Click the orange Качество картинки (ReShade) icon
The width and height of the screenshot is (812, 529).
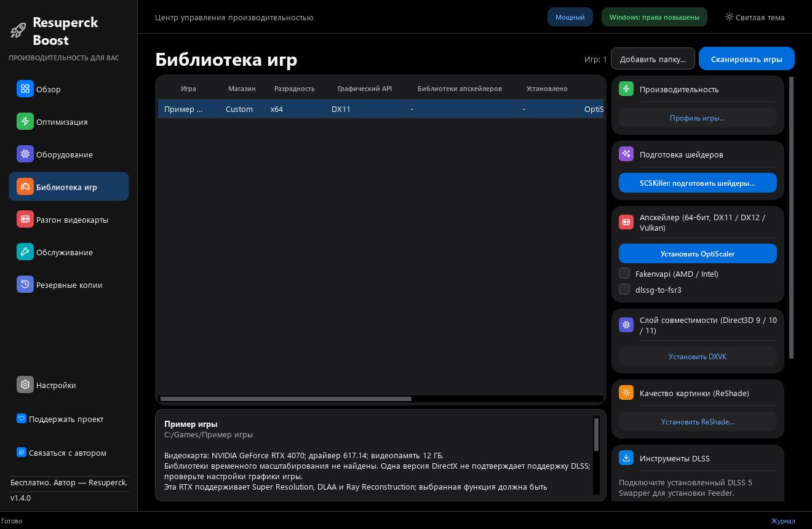click(626, 393)
